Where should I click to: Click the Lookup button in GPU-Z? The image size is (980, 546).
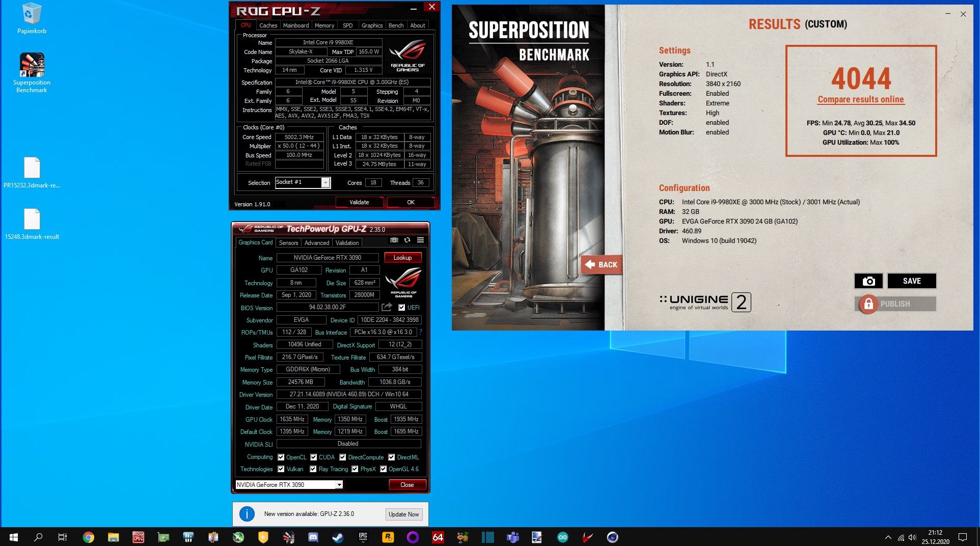[402, 258]
